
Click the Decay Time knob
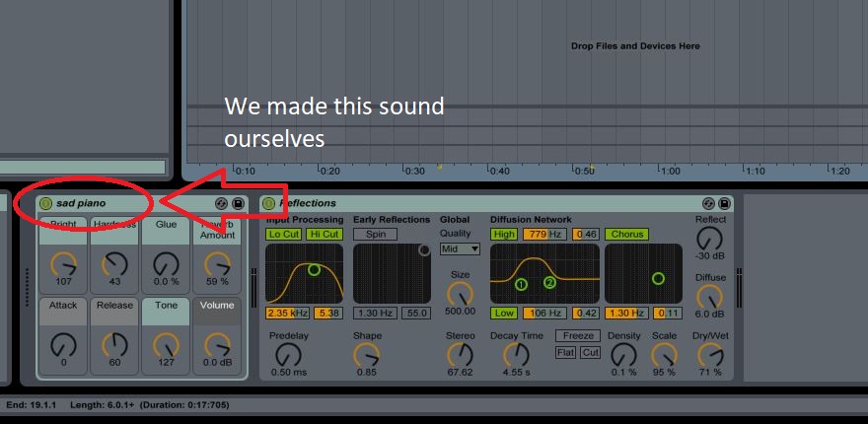[x=515, y=354]
